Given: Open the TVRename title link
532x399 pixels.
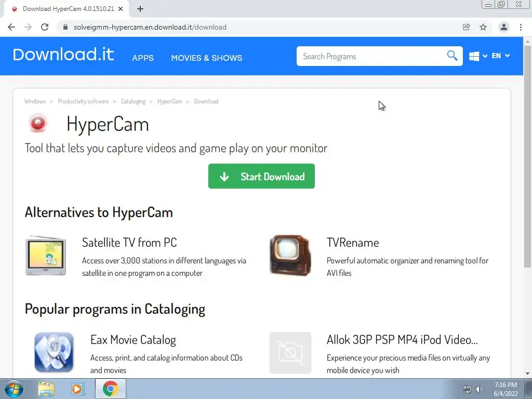Looking at the screenshot, I should point(353,243).
